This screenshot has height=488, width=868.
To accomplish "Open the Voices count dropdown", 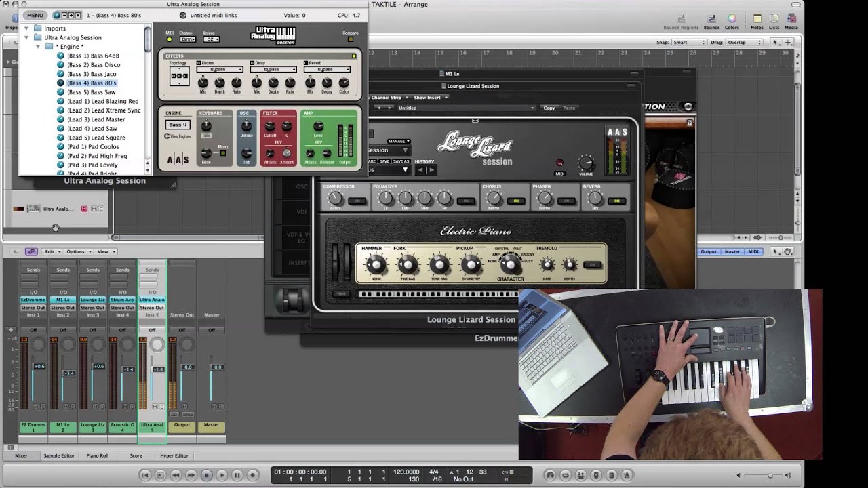I will coord(212,39).
